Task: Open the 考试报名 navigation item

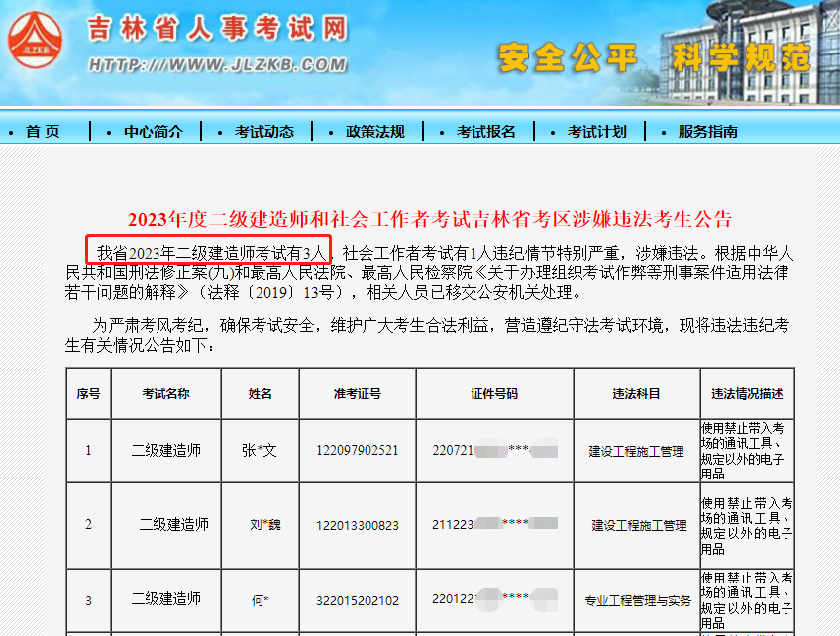Action: [x=486, y=131]
